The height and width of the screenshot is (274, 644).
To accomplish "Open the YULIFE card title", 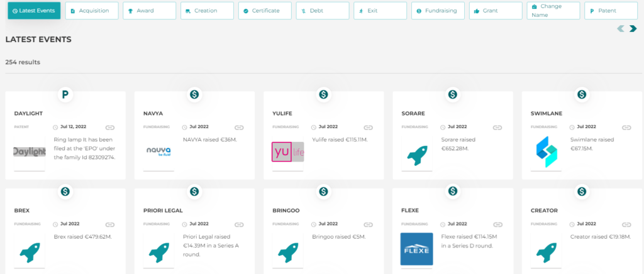I will click(282, 114).
